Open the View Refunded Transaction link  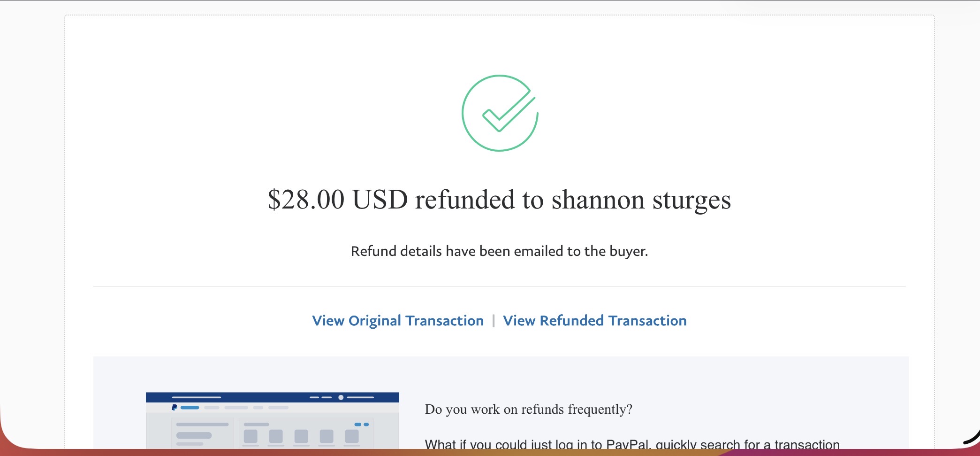coord(594,321)
